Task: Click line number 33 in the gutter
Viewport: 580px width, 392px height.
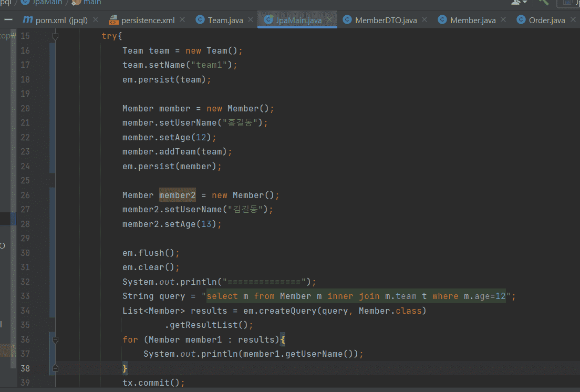Action: 25,296
